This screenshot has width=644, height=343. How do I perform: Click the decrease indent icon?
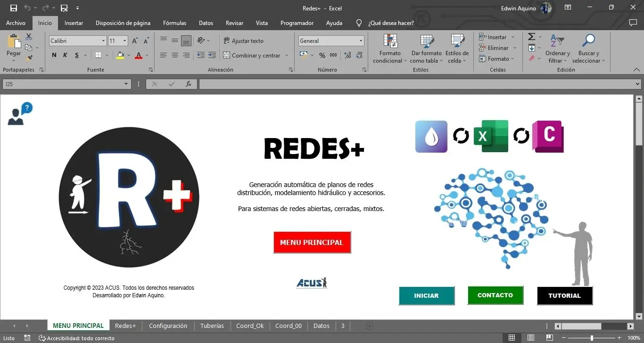pos(201,55)
